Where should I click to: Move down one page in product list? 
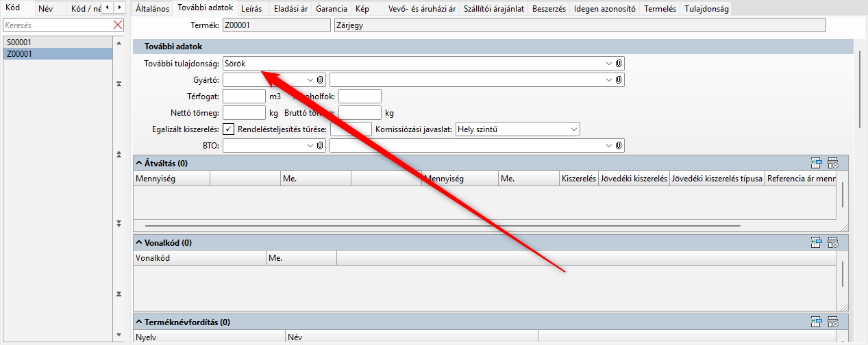pos(119,224)
